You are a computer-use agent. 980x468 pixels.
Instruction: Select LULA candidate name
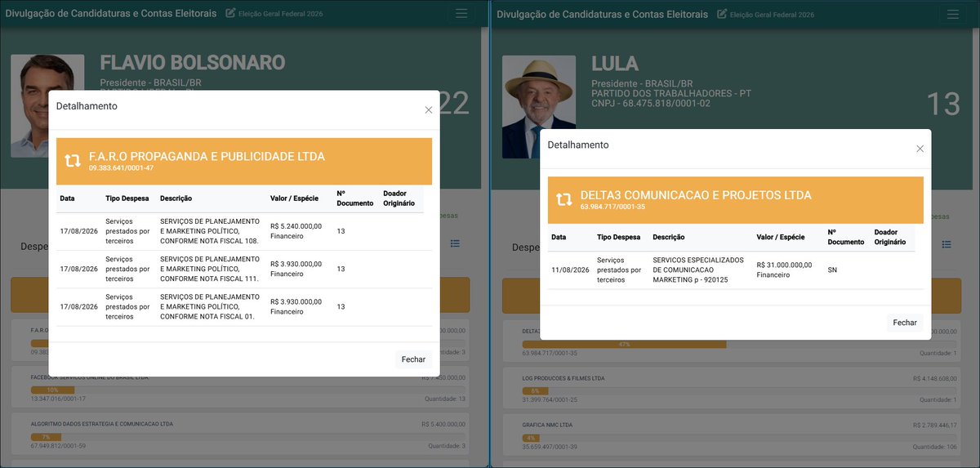click(615, 64)
